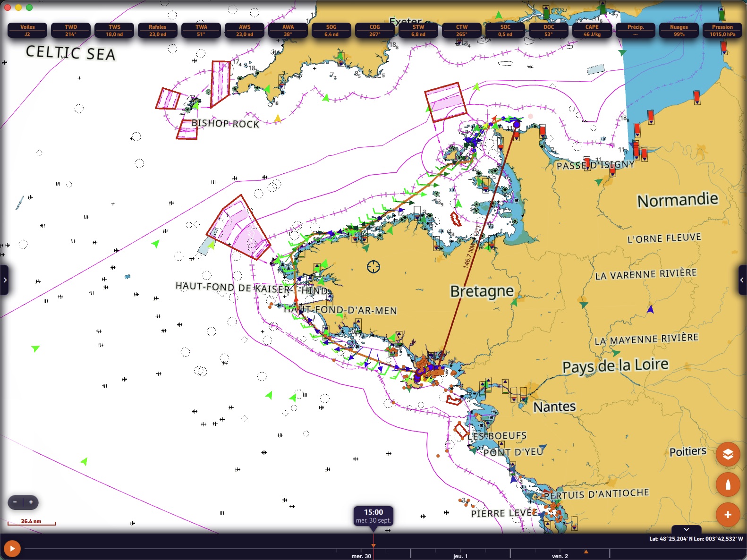
Task: Click the Nantes city label
Action: click(x=554, y=407)
